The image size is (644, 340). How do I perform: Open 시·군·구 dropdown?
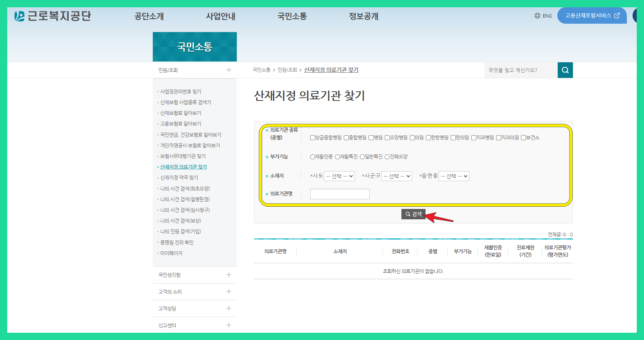click(396, 176)
